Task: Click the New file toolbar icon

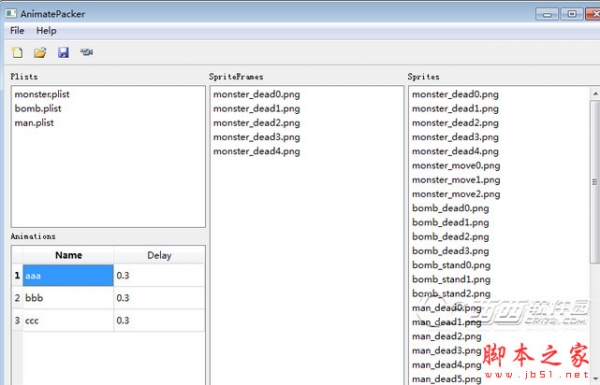Action: click(17, 52)
